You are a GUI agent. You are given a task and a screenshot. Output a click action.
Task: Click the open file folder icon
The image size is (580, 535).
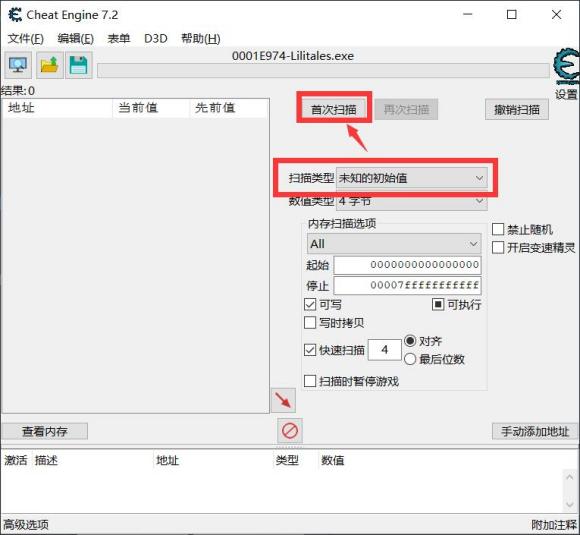pos(50,65)
